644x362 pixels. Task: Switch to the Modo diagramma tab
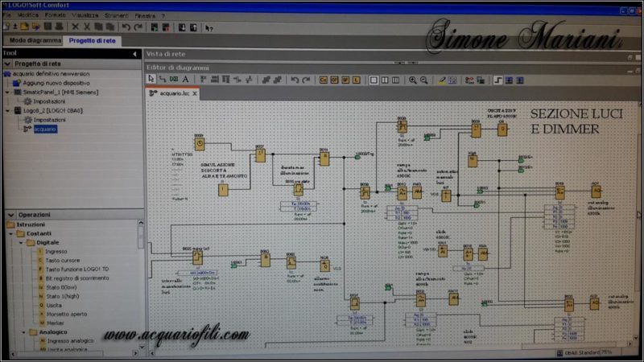(x=35, y=39)
